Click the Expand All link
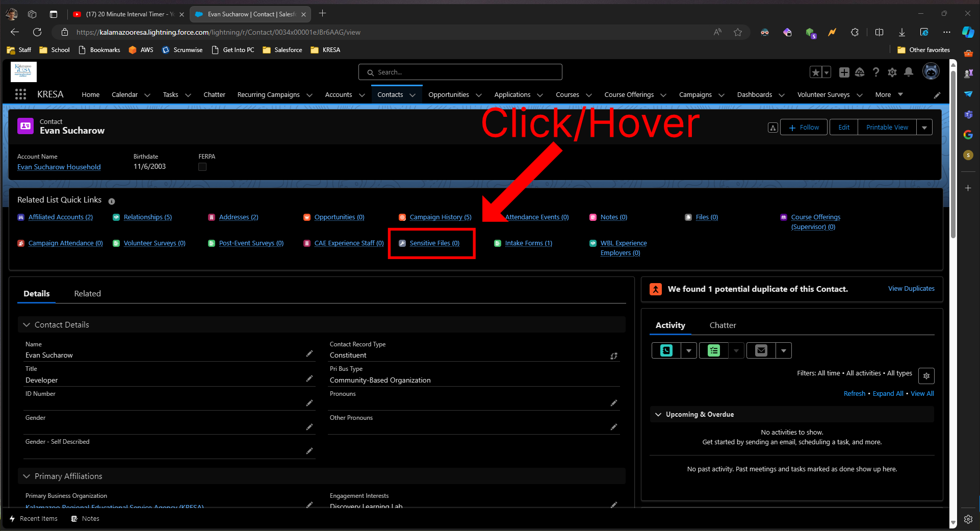Viewport: 980px width, 531px height. click(x=888, y=394)
